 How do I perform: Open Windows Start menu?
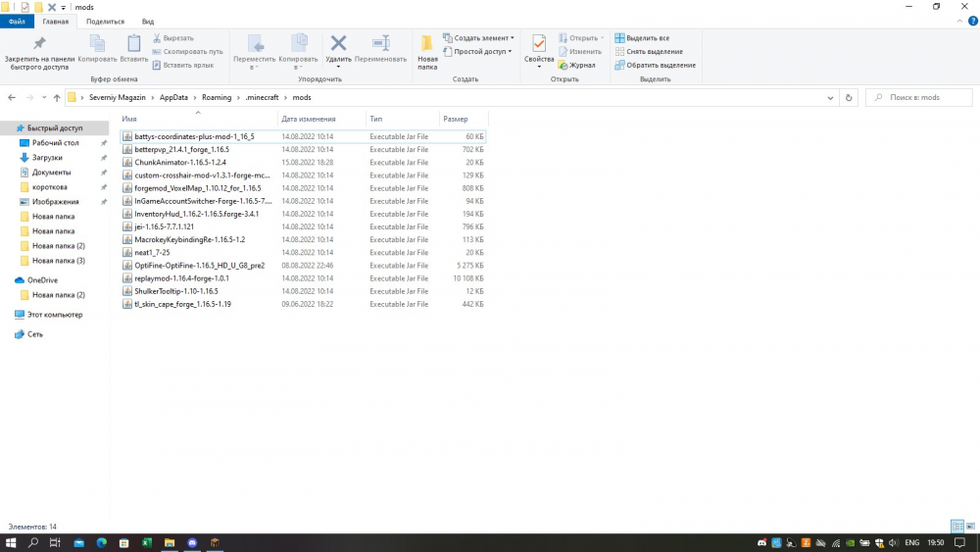(11, 542)
